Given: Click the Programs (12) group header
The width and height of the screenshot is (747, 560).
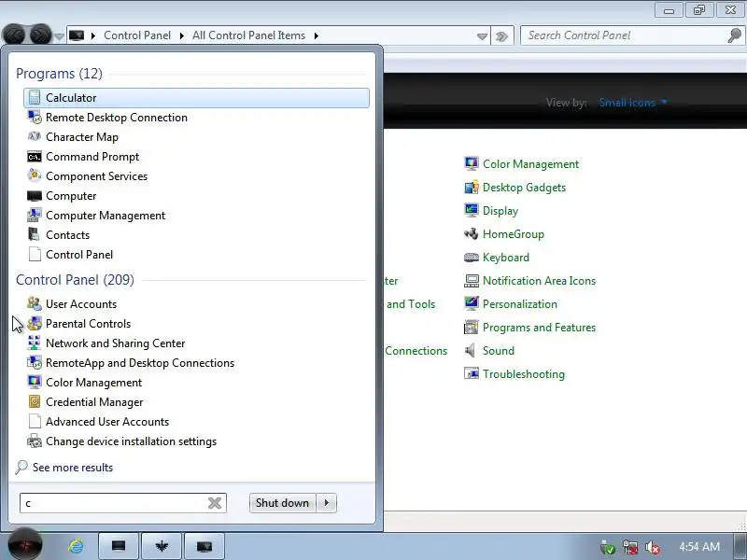Looking at the screenshot, I should pos(59,74).
